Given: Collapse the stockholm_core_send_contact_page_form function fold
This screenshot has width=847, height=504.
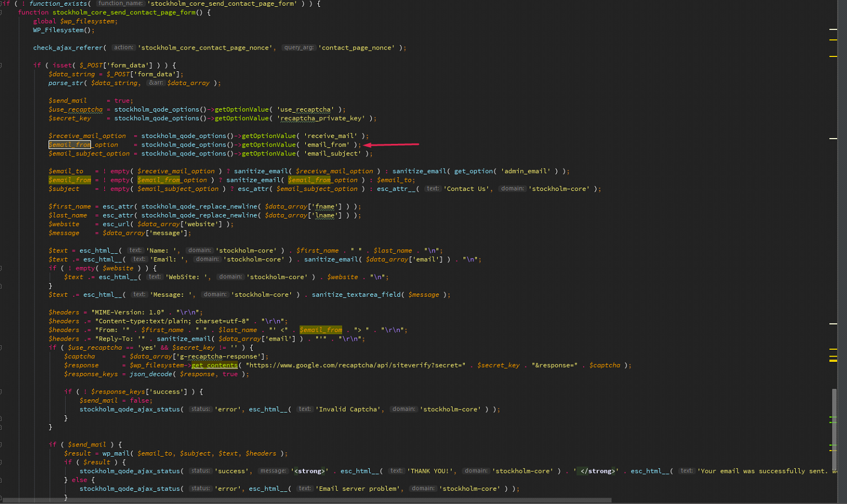Looking at the screenshot, I should point(1,12).
